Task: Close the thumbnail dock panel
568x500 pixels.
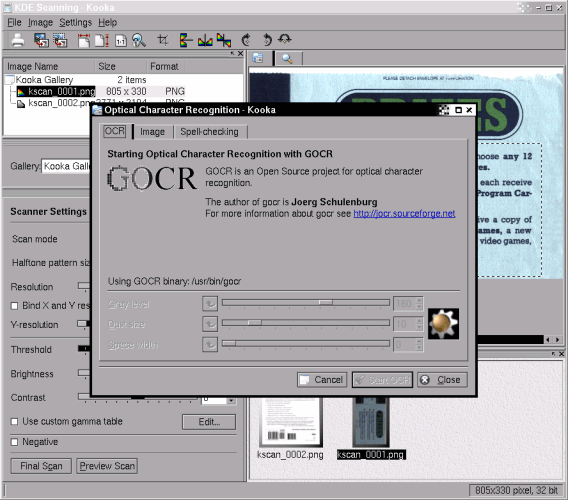Action: coord(561,354)
